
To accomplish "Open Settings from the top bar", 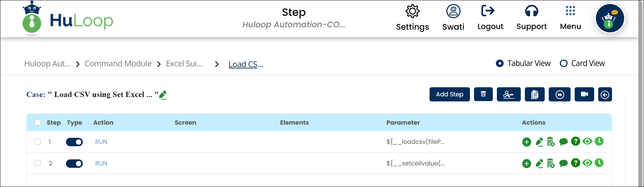I will [412, 18].
